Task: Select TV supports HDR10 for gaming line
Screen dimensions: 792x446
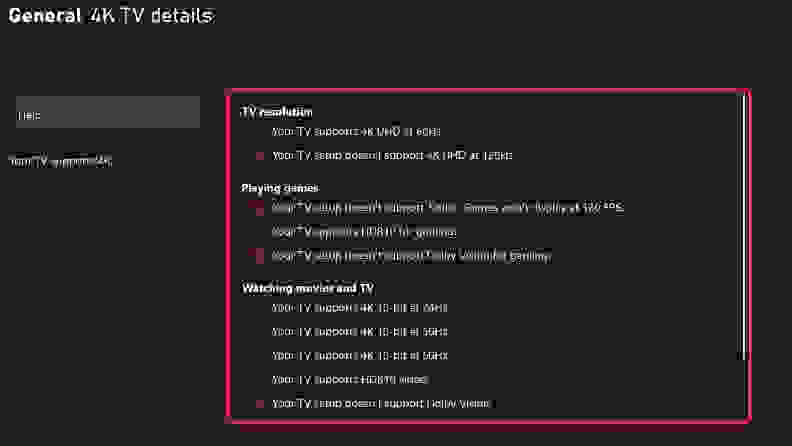Action: coord(364,232)
